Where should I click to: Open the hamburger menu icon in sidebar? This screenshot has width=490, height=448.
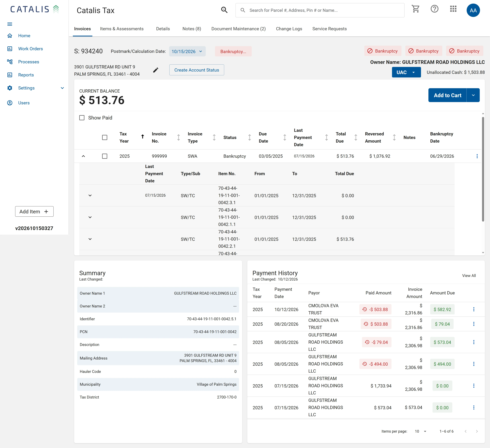pos(10,24)
